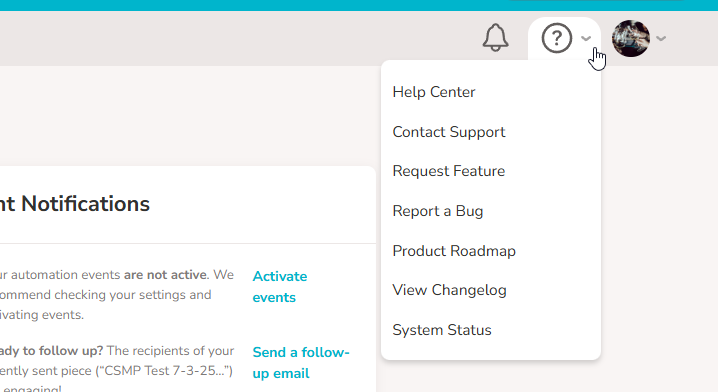Follow the Activate events link
The width and height of the screenshot is (718, 392).
tap(280, 287)
